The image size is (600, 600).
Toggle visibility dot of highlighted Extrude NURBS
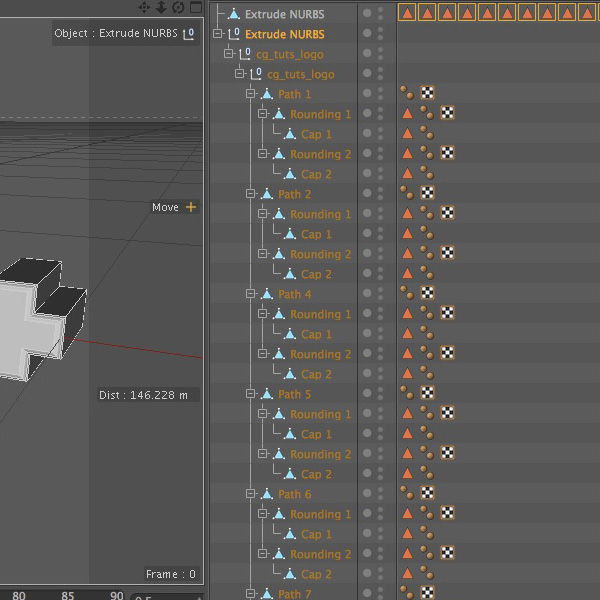point(367,33)
